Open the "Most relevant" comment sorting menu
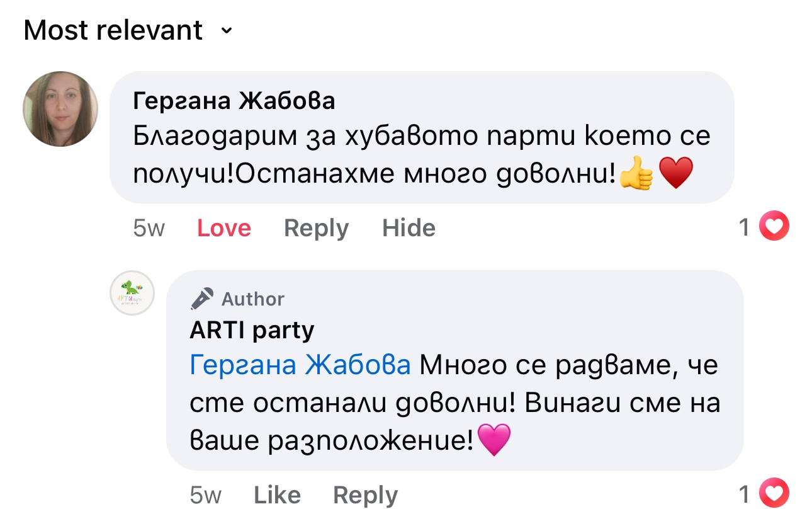This screenshot has width=812, height=509. (x=113, y=30)
